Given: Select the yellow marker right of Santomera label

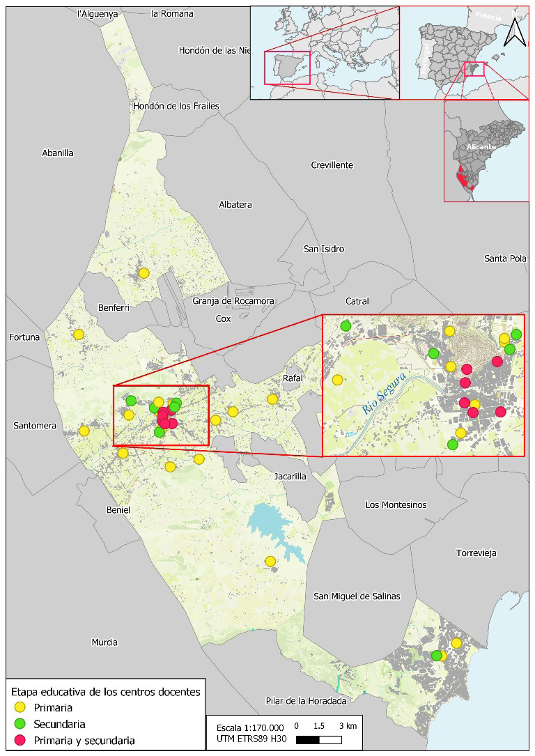Looking at the screenshot, I should (84, 431).
